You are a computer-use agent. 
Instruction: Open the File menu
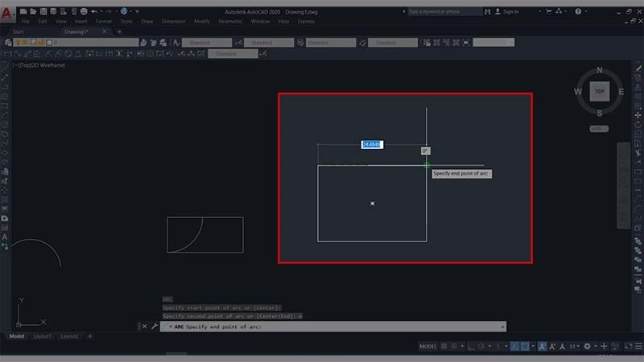[x=26, y=22]
